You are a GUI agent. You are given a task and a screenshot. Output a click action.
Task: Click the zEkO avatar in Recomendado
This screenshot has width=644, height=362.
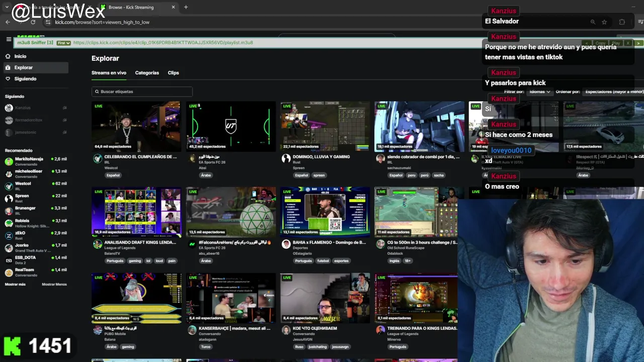coord(9,235)
